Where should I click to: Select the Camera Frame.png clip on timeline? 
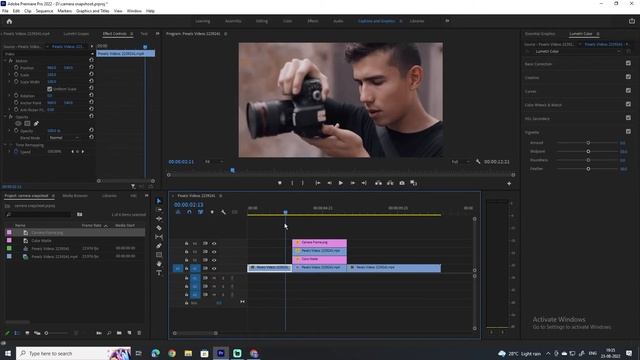[x=320, y=243]
